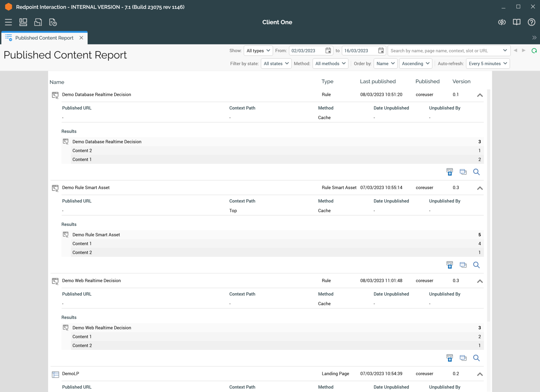The image size is (540, 392).
Task: Collapse the DemoLP landing page row
Action: pyautogui.click(x=480, y=374)
